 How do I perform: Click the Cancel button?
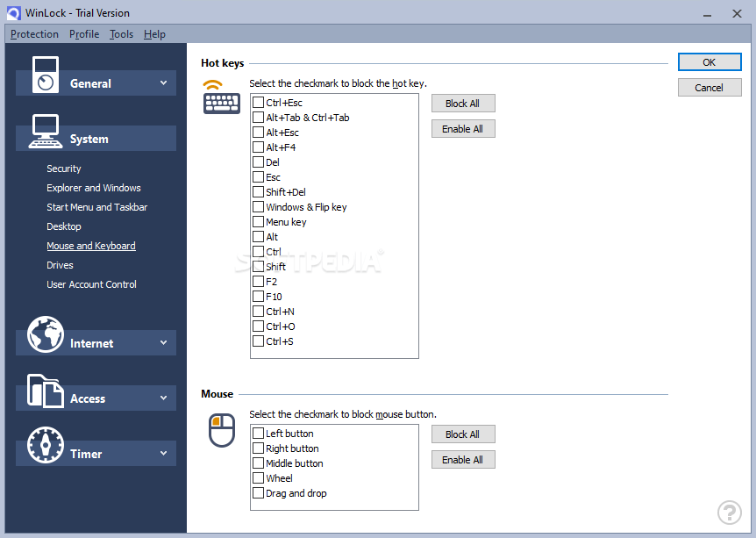(x=709, y=87)
